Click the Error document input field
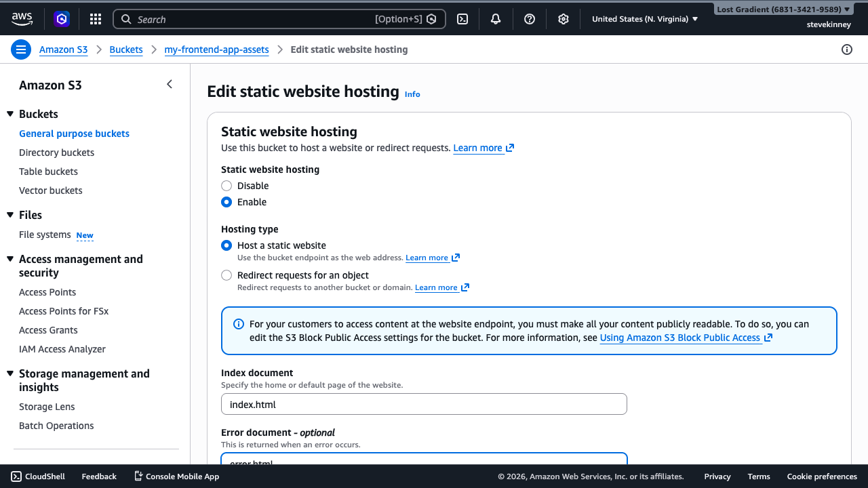868x488 pixels. pos(424,459)
